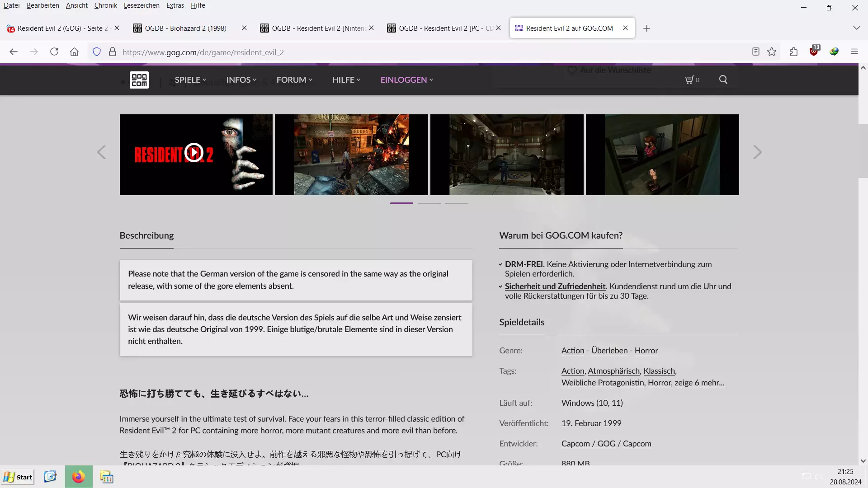The width and height of the screenshot is (868, 488).
Task: Expand the SPIELE menu
Action: coord(190,80)
